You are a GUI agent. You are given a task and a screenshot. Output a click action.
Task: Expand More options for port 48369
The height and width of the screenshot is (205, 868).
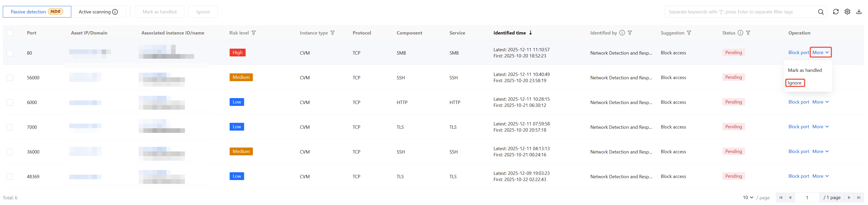click(820, 176)
